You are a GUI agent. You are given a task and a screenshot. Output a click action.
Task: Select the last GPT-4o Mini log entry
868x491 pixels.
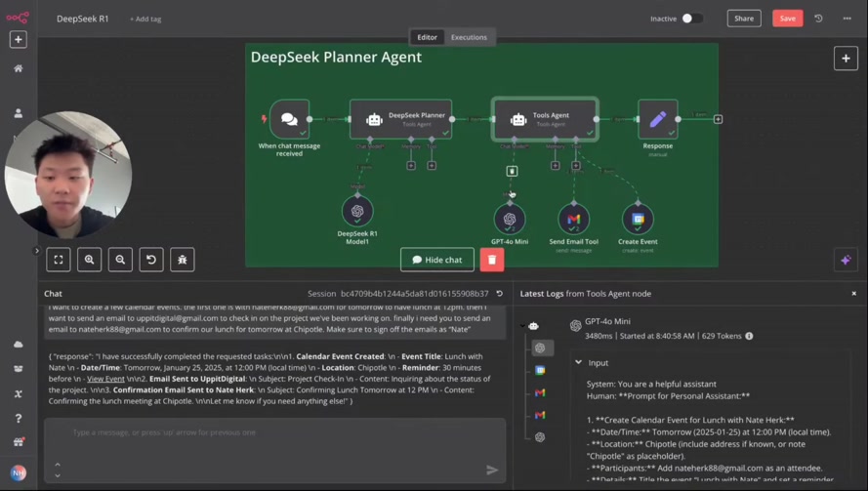tap(540, 436)
